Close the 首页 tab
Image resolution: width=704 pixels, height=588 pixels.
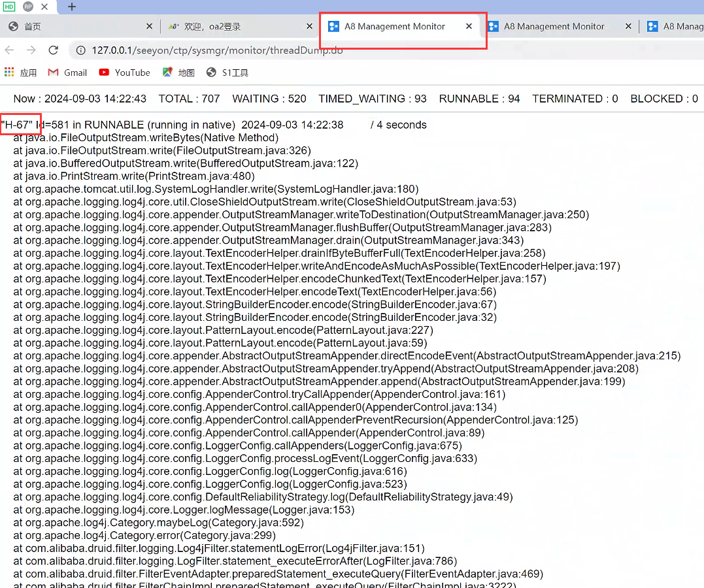point(150,27)
